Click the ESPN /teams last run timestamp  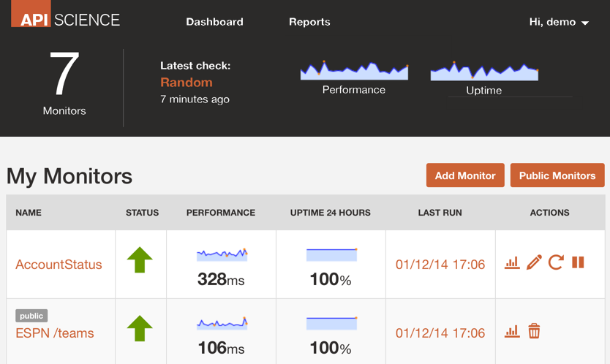(440, 333)
